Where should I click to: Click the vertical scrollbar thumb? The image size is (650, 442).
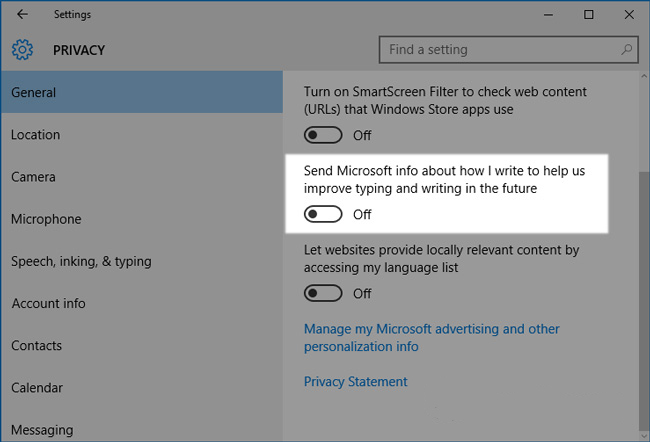click(x=644, y=301)
